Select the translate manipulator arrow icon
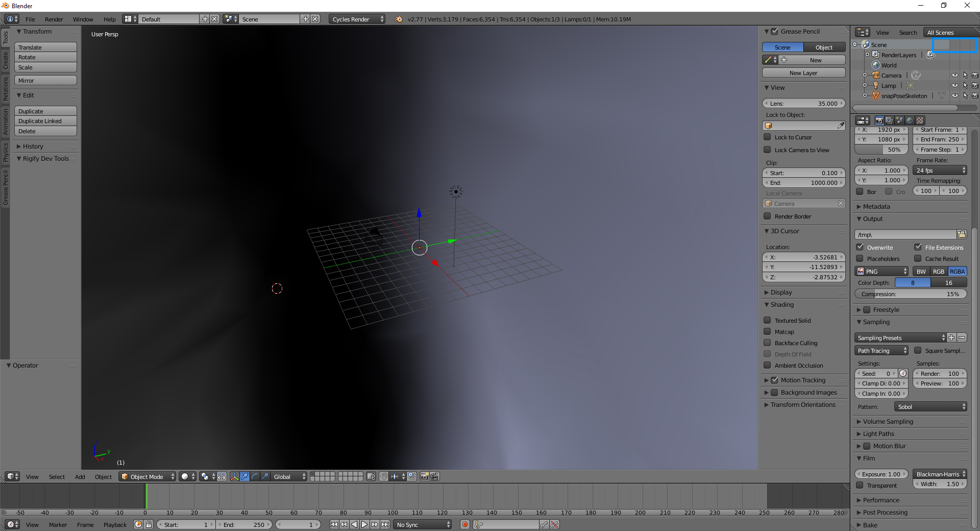 tap(244, 476)
